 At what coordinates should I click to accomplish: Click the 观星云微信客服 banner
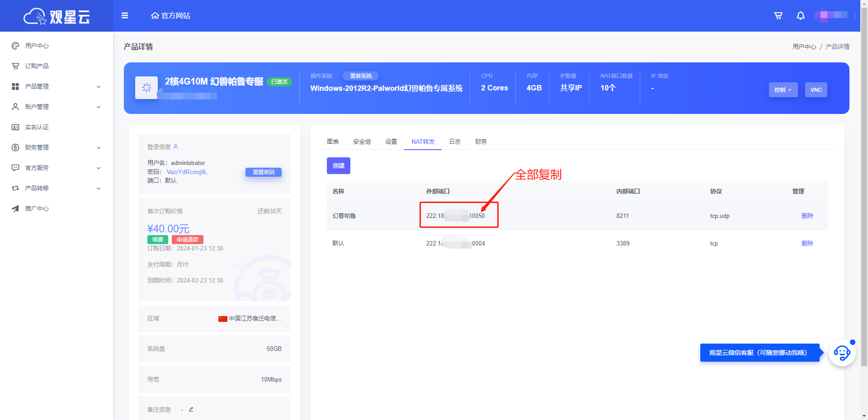759,353
